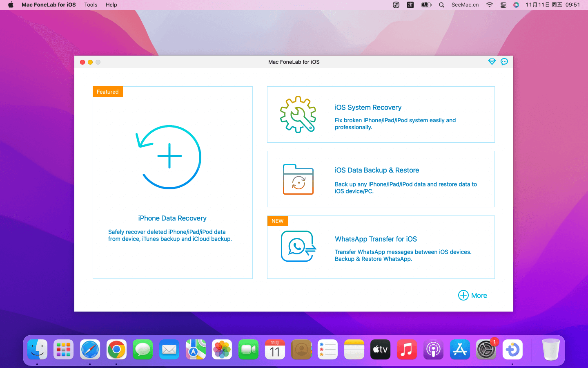Viewport: 588px width, 368px height.
Task: Click the Wi-Fi status menu bar icon
Action: pyautogui.click(x=489, y=5)
